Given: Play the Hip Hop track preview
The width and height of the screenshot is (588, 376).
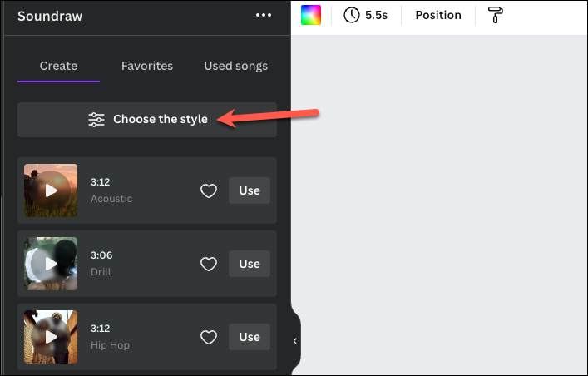Looking at the screenshot, I should click(51, 337).
